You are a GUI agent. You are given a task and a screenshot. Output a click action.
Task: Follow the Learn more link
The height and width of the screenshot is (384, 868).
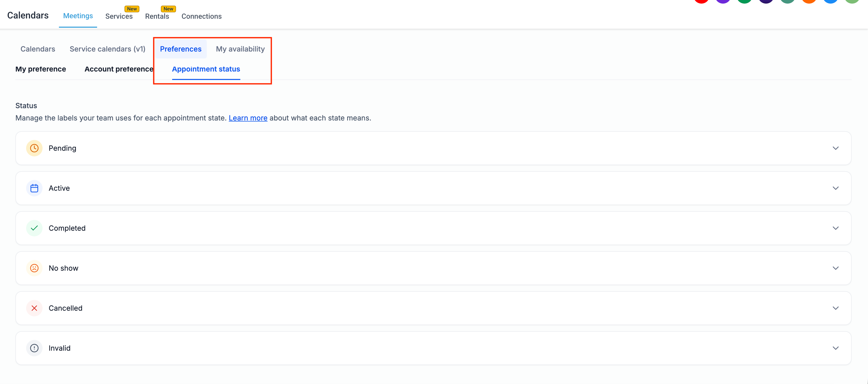248,118
